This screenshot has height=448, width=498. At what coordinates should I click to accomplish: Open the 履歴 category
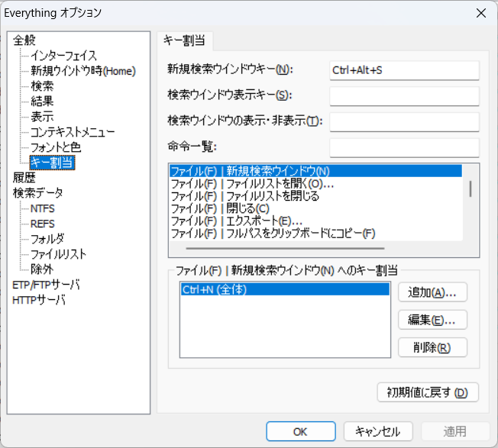[24, 177]
